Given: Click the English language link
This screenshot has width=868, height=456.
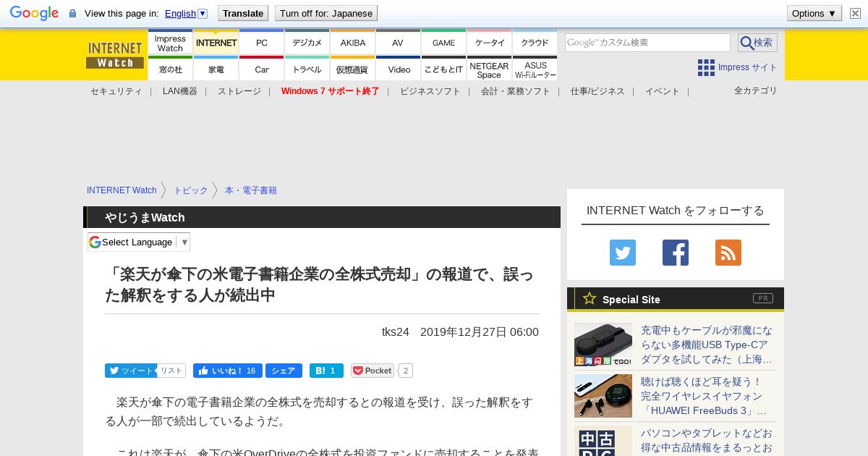Looking at the screenshot, I should click(x=180, y=13).
